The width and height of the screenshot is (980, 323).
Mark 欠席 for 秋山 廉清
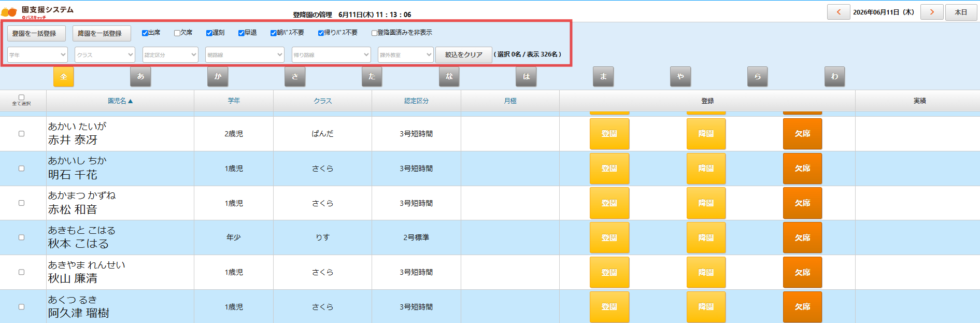coord(802,272)
